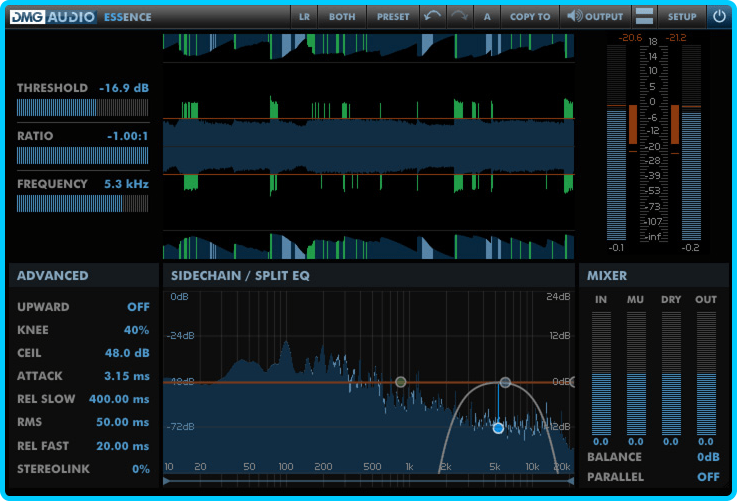The height and width of the screenshot is (501, 737).
Task: Click the MU mixer fader
Action: (x=636, y=373)
